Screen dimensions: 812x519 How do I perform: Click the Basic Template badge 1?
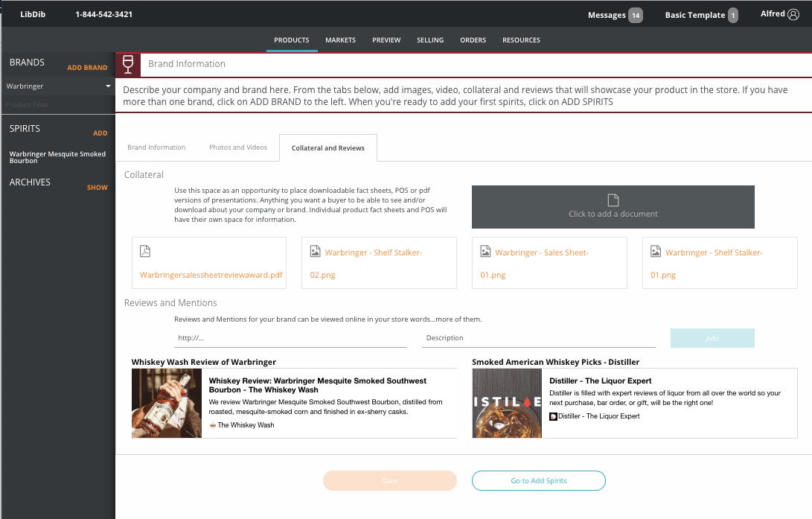pyautogui.click(x=733, y=15)
